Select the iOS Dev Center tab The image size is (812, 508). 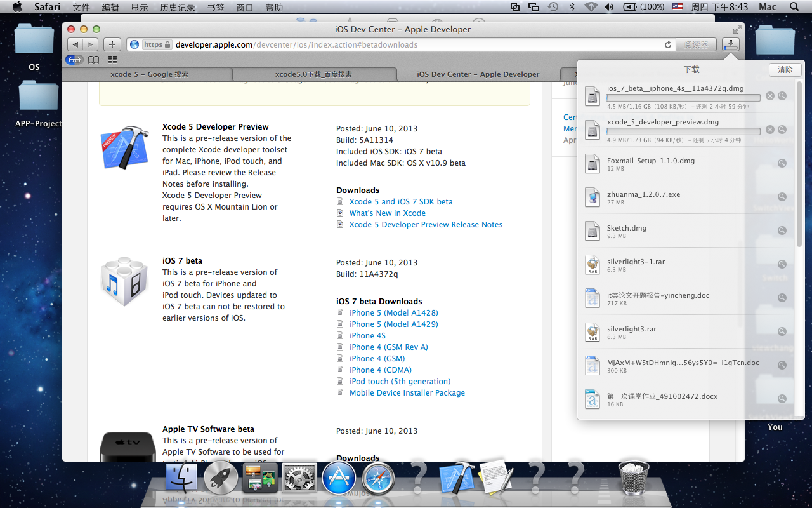point(478,74)
